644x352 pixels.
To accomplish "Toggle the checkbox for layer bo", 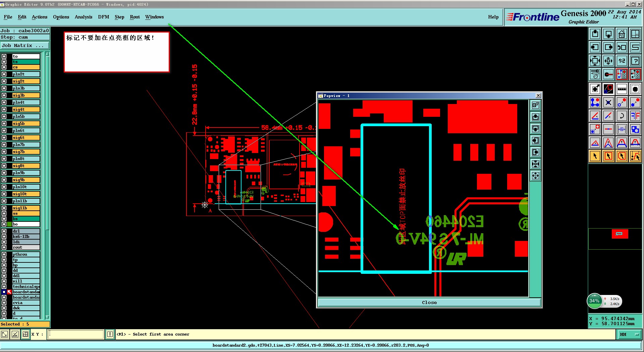I will coord(4,224).
